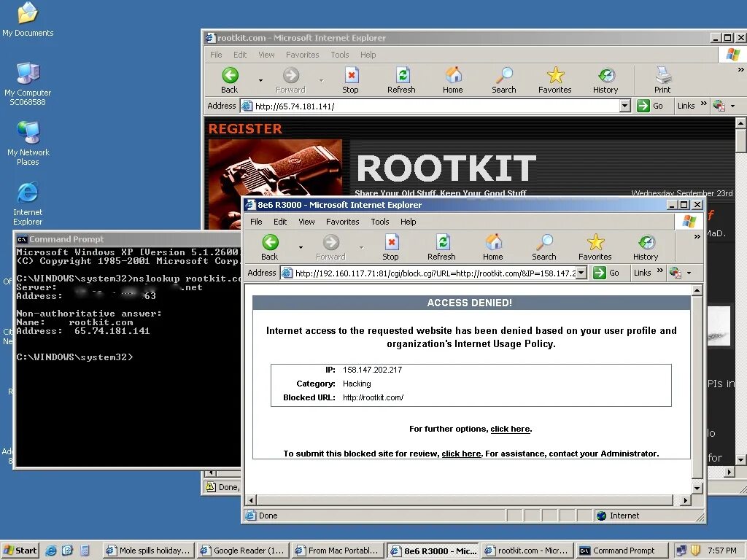Click the security shield tray icon

695,551
